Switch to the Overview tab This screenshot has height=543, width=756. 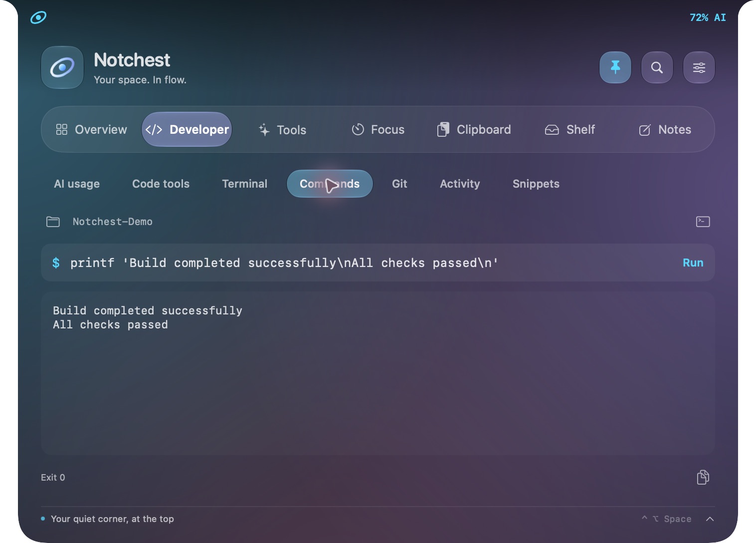tap(91, 130)
